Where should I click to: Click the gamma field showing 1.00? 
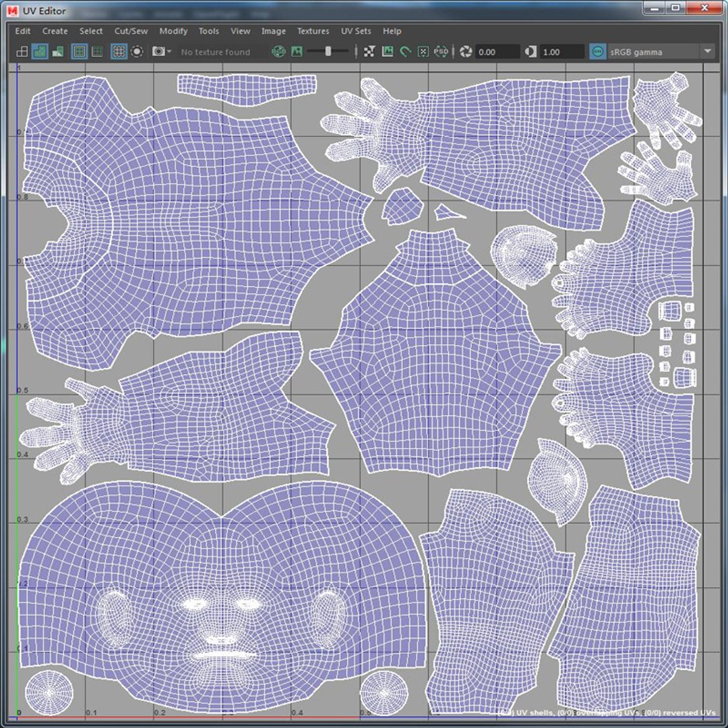(562, 51)
